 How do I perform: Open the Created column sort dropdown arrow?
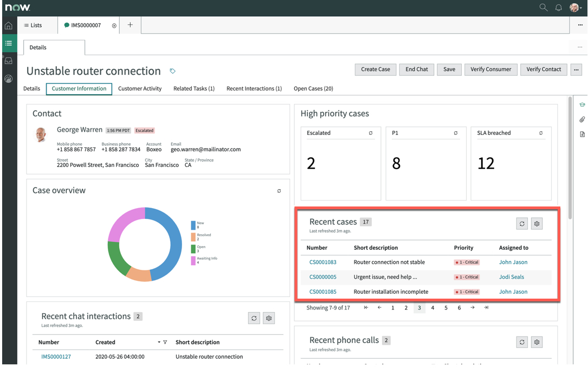[159, 342]
